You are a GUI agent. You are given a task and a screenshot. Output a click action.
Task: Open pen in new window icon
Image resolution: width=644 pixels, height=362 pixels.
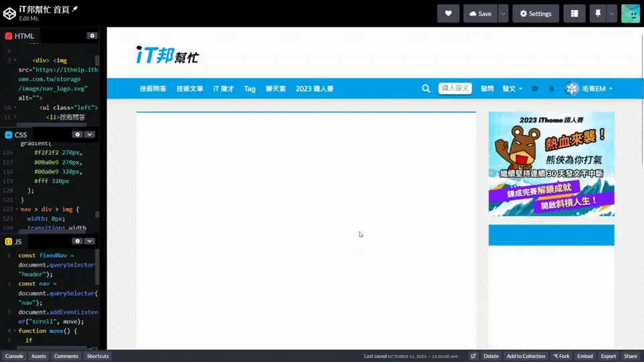click(473, 356)
